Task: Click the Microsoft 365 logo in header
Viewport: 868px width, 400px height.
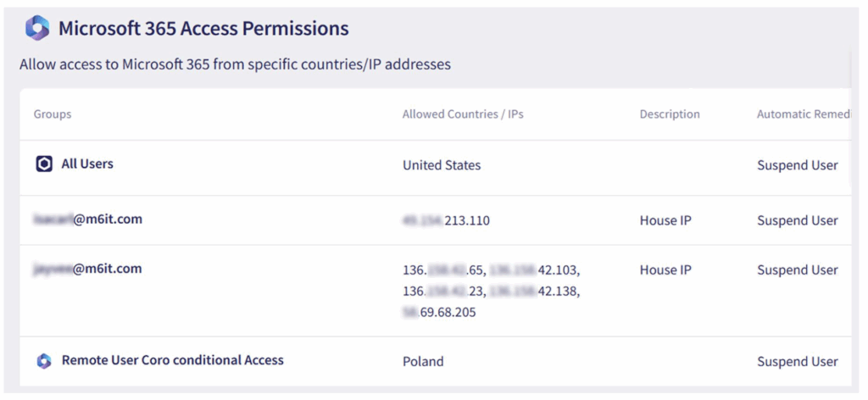Action: 37,28
